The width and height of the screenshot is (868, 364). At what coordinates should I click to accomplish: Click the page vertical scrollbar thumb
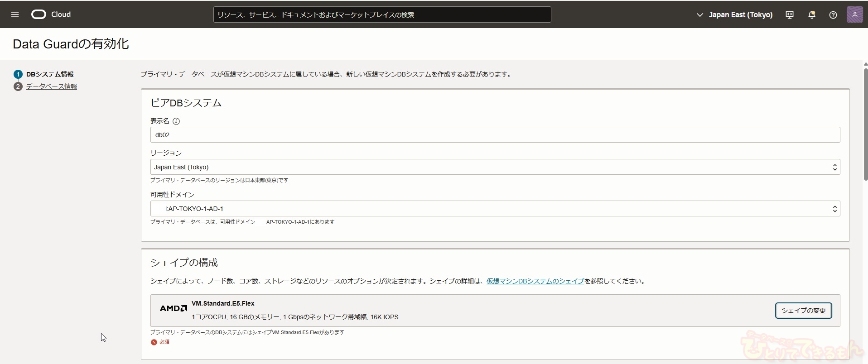click(x=865, y=125)
